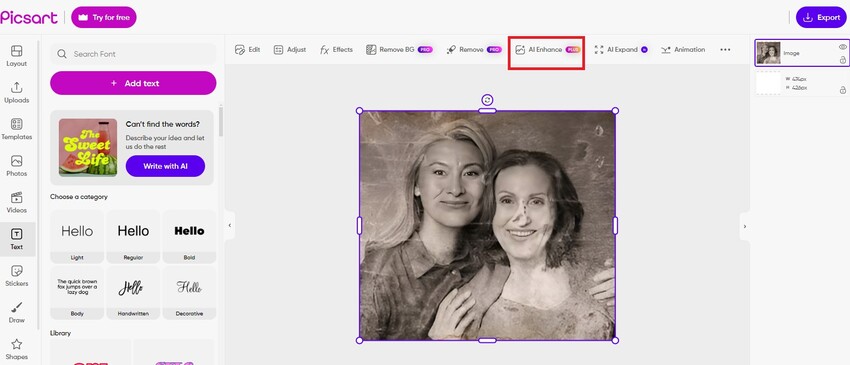The height and width of the screenshot is (365, 850).
Task: Open the Layout panel in sidebar
Action: point(16,55)
